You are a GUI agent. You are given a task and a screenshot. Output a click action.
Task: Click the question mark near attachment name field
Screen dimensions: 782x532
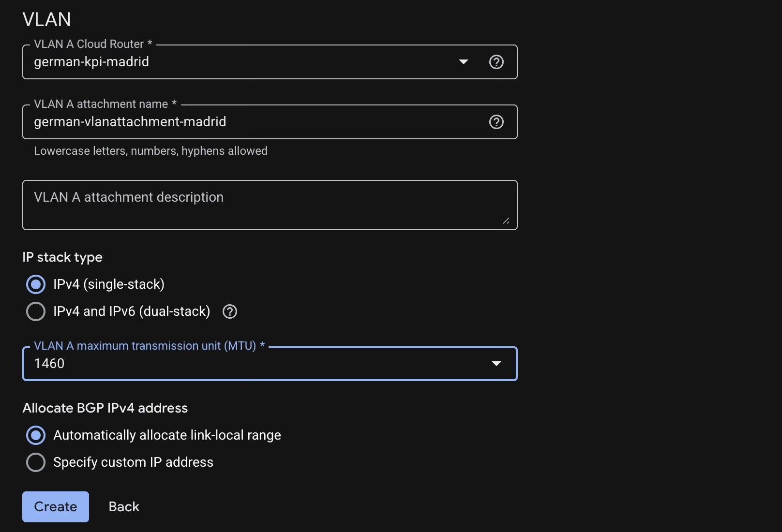496,122
